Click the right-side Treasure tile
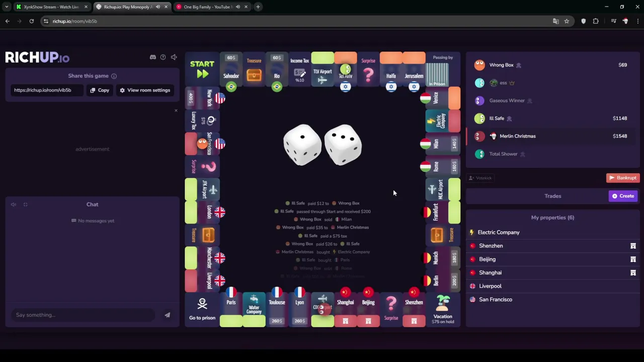The image size is (644, 362). [443, 235]
